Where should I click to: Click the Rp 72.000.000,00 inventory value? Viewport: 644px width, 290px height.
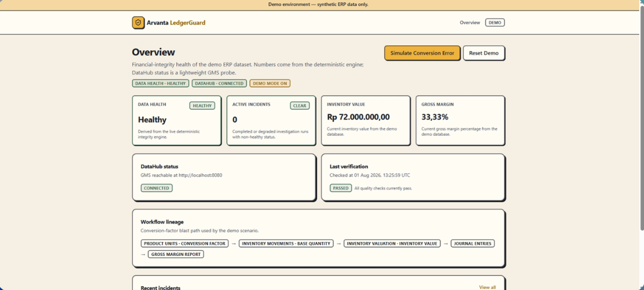coord(358,117)
